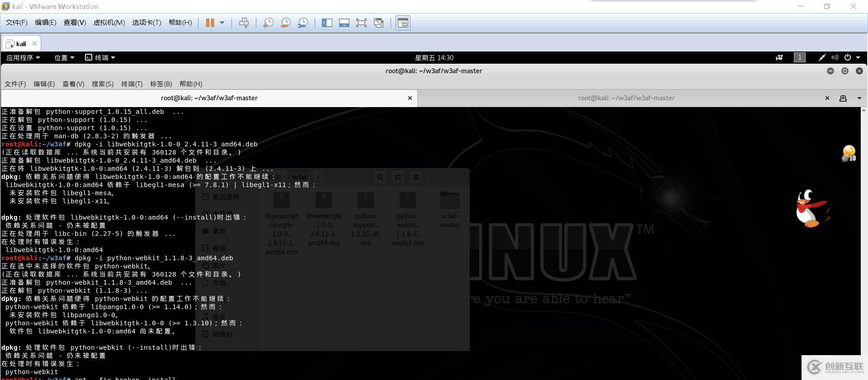Viewport: 868px width, 380px height.
Task: Switch to VMware Unity mode icon
Action: click(x=379, y=23)
